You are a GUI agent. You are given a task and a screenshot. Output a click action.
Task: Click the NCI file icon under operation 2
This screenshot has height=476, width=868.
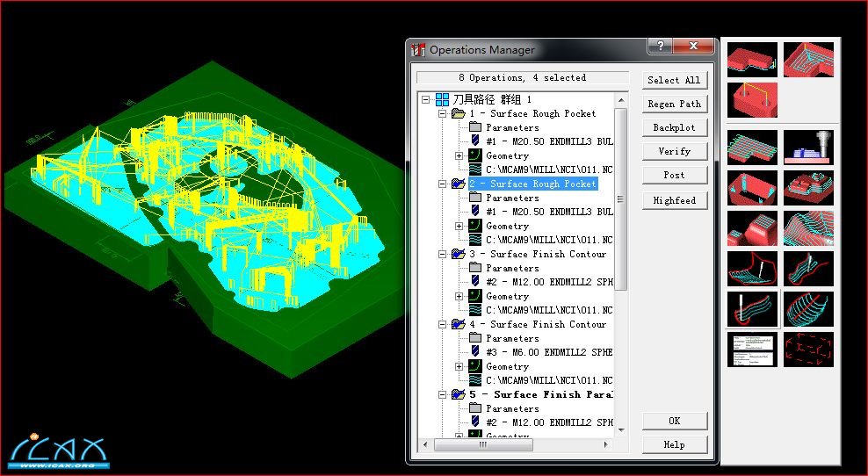[475, 240]
